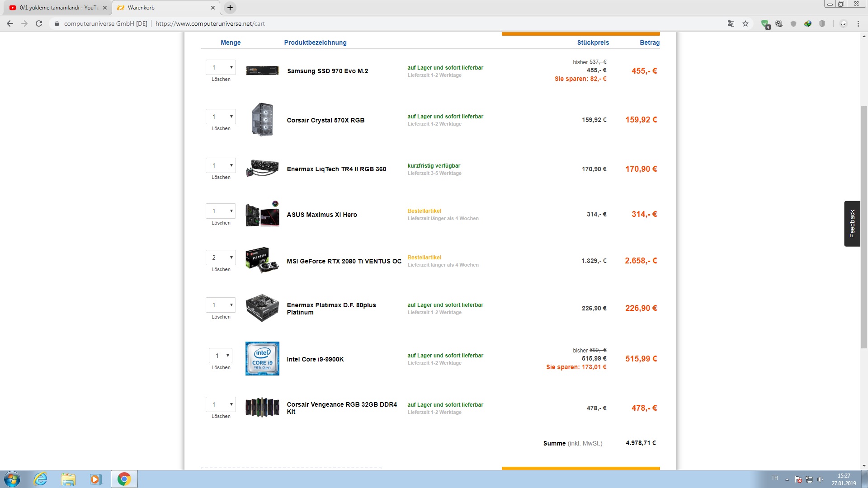Bookmark this page with the star icon

[745, 23]
